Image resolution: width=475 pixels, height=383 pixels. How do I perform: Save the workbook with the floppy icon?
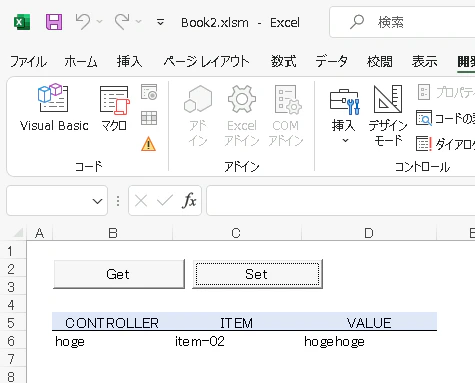point(54,22)
